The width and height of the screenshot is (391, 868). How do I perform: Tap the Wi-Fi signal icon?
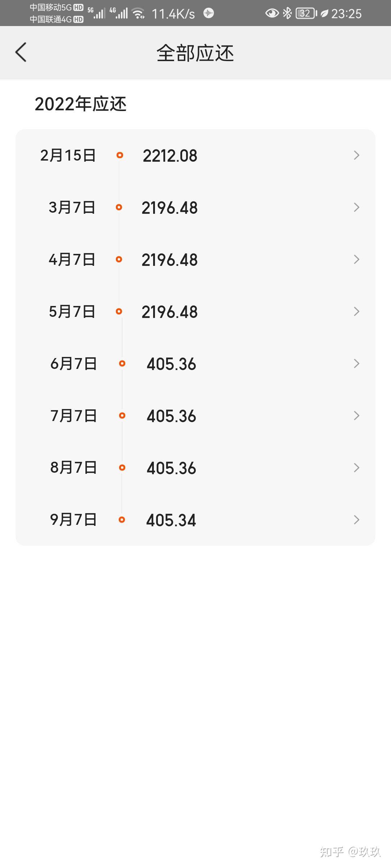coord(138,13)
